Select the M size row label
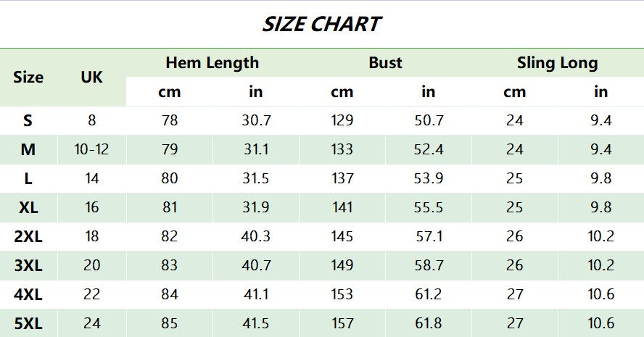 [x=28, y=149]
